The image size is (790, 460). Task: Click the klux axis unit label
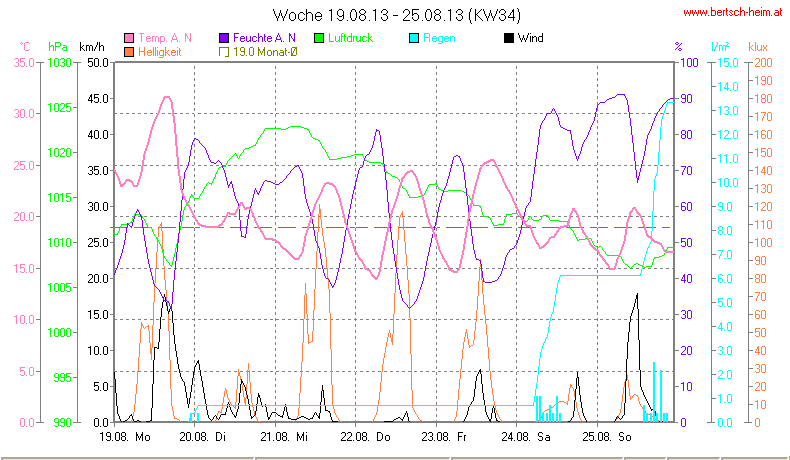(758, 47)
